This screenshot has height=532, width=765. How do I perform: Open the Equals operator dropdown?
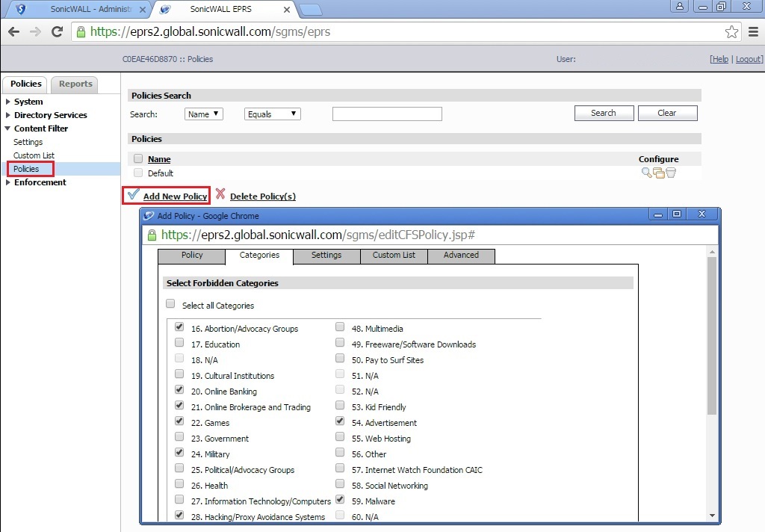pyautogui.click(x=272, y=114)
